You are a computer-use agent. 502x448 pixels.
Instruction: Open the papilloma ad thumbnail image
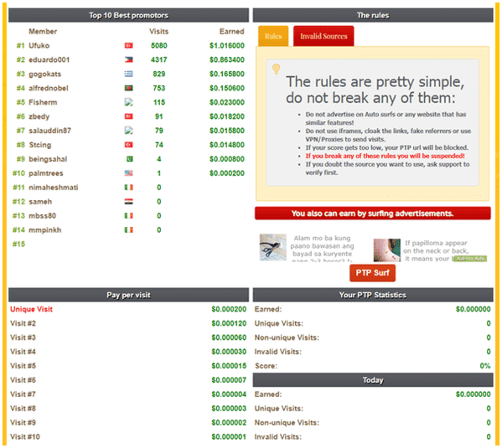tap(387, 250)
